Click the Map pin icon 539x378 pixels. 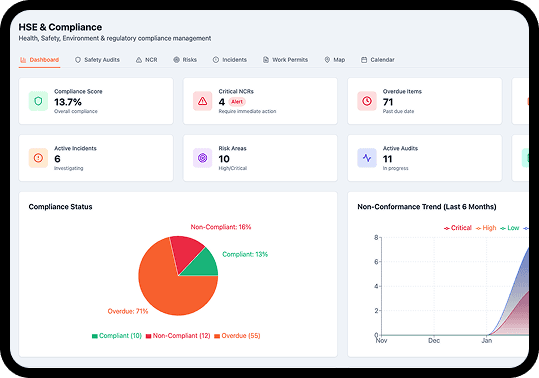pyautogui.click(x=327, y=60)
